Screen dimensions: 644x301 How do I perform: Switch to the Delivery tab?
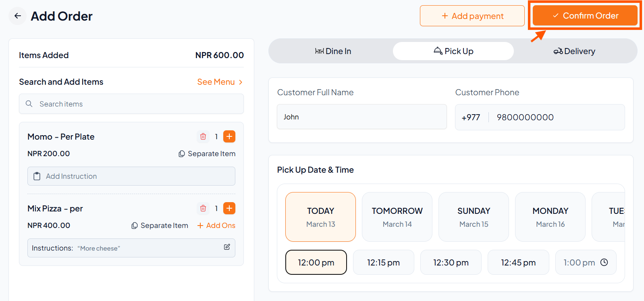[x=574, y=51]
